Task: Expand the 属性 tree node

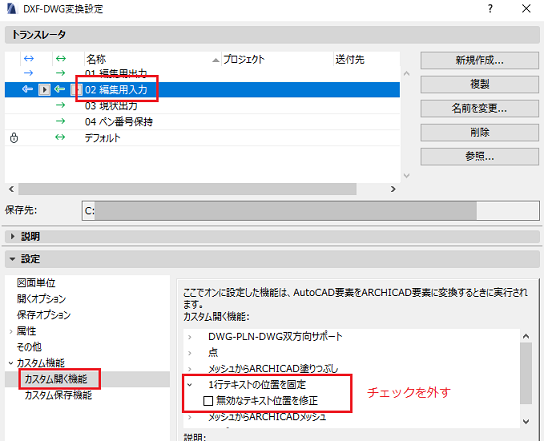Action: [11, 331]
